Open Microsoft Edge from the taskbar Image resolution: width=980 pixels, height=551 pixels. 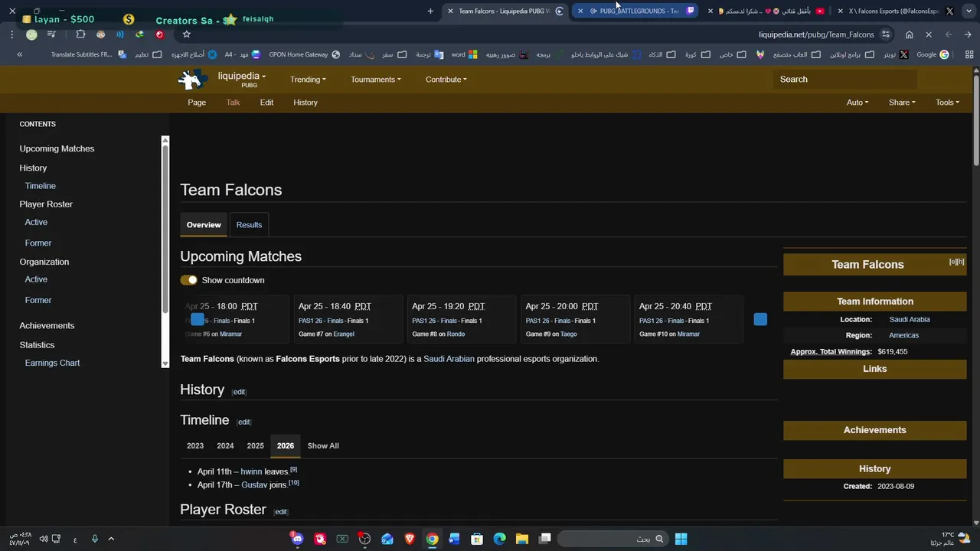[x=499, y=539]
